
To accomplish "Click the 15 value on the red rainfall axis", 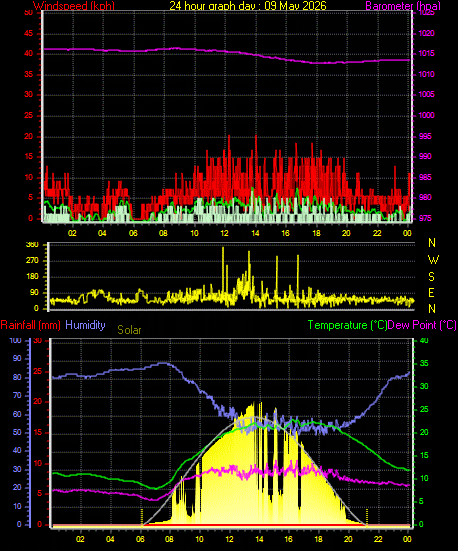I will [37, 433].
